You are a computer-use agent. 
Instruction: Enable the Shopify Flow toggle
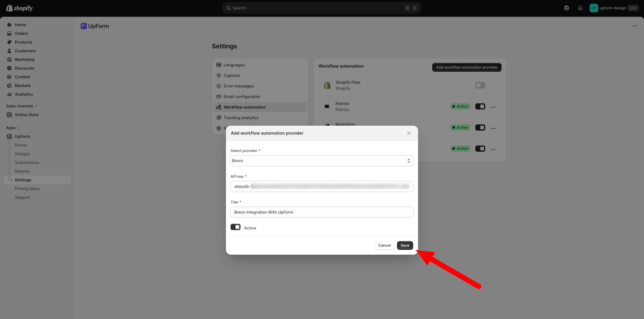point(480,85)
